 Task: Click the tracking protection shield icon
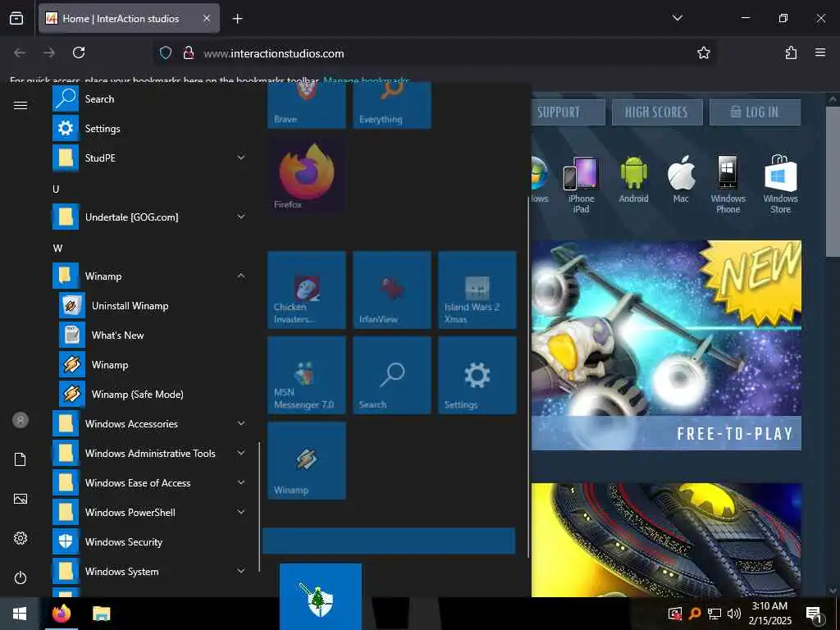(166, 52)
